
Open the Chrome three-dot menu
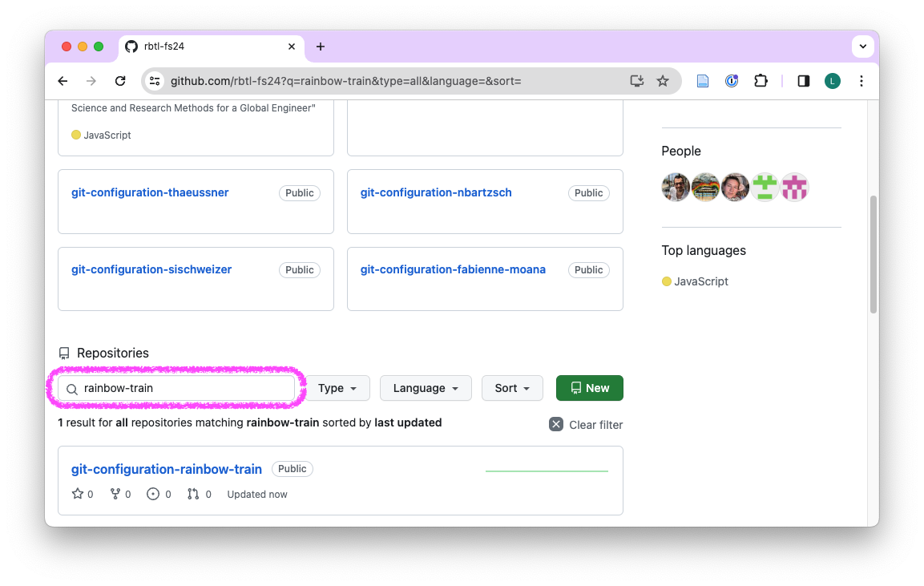(861, 81)
